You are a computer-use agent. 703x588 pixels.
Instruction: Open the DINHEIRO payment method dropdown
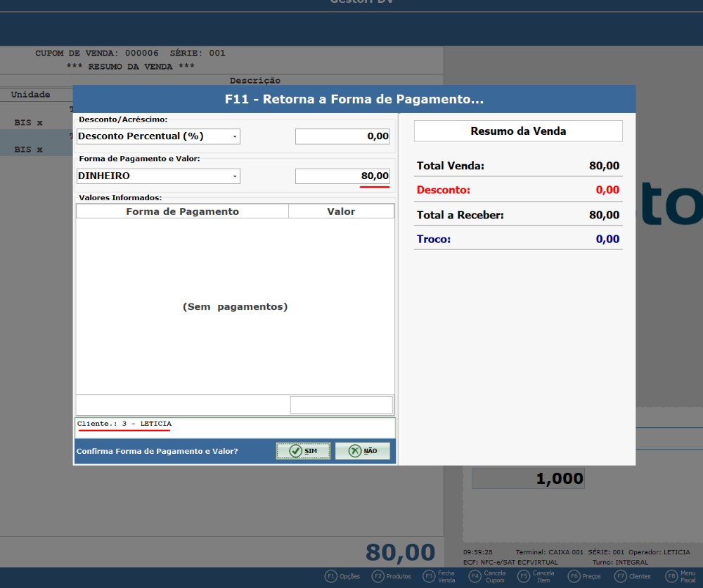click(x=158, y=176)
